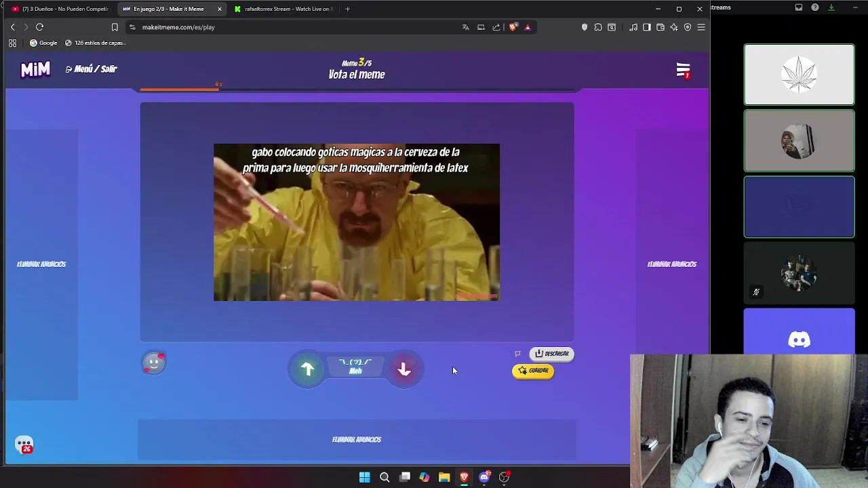Image resolution: width=868 pixels, height=488 pixels.
Task: Click the translate page icon
Action: 465,27
